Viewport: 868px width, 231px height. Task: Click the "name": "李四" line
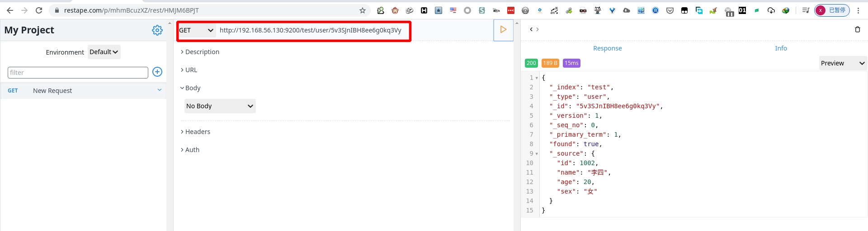584,173
